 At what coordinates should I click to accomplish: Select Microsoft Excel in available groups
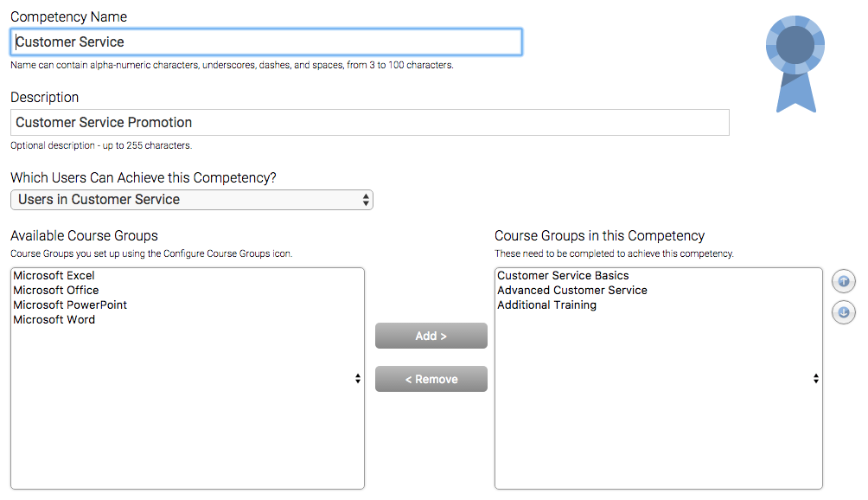point(54,275)
